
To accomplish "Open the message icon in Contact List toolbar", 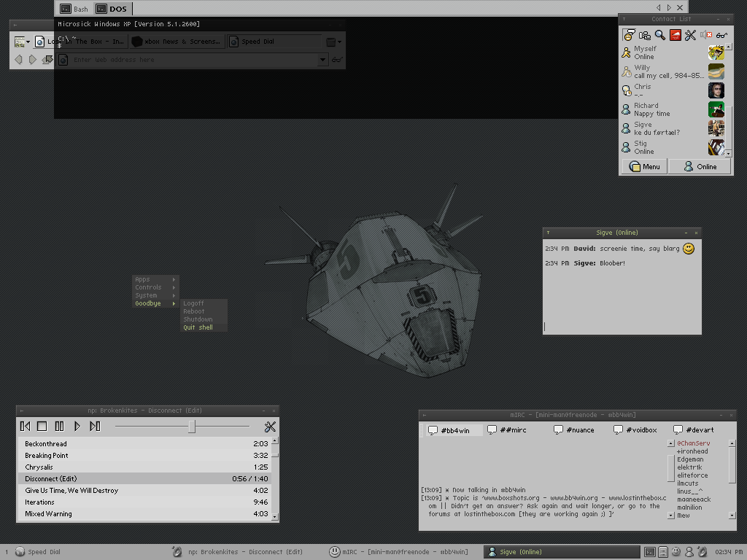I will click(629, 35).
